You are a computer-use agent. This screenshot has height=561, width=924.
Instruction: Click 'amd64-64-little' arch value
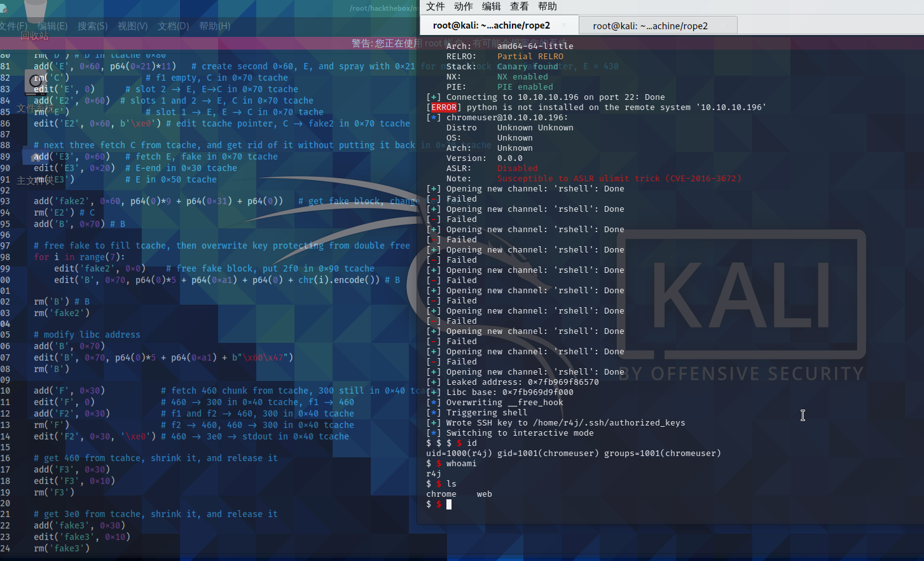coord(535,46)
